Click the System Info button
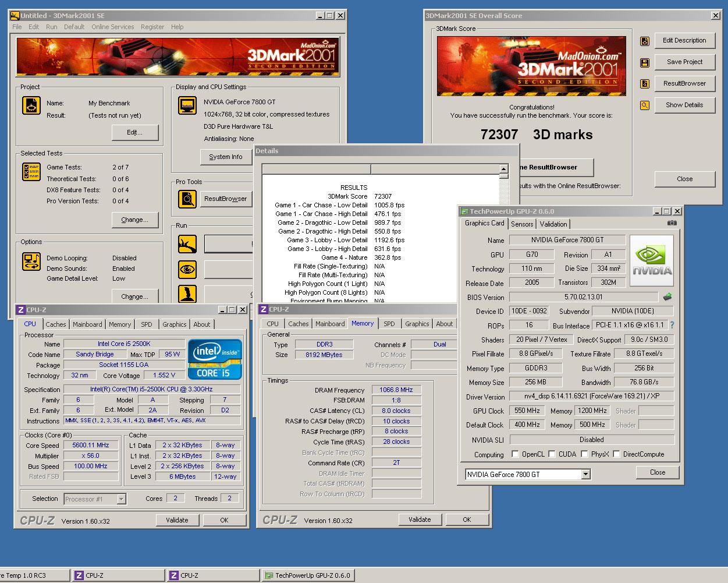The width and height of the screenshot is (728, 583). click(x=226, y=157)
